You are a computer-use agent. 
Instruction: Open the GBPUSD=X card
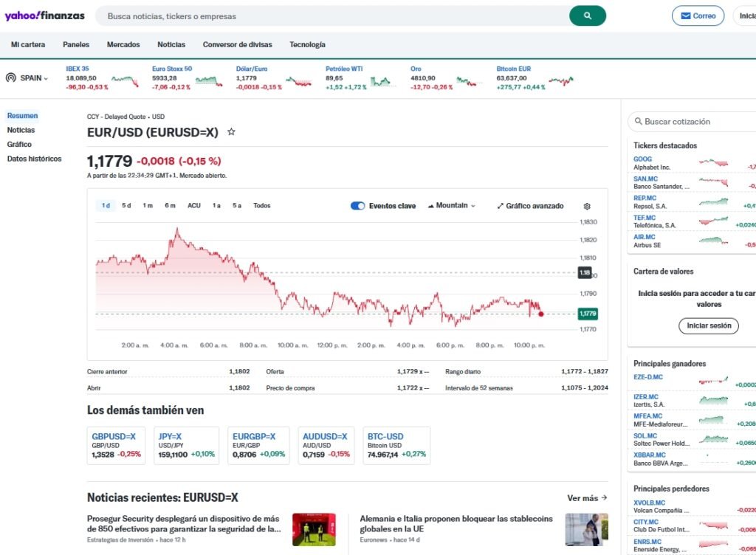pos(116,446)
